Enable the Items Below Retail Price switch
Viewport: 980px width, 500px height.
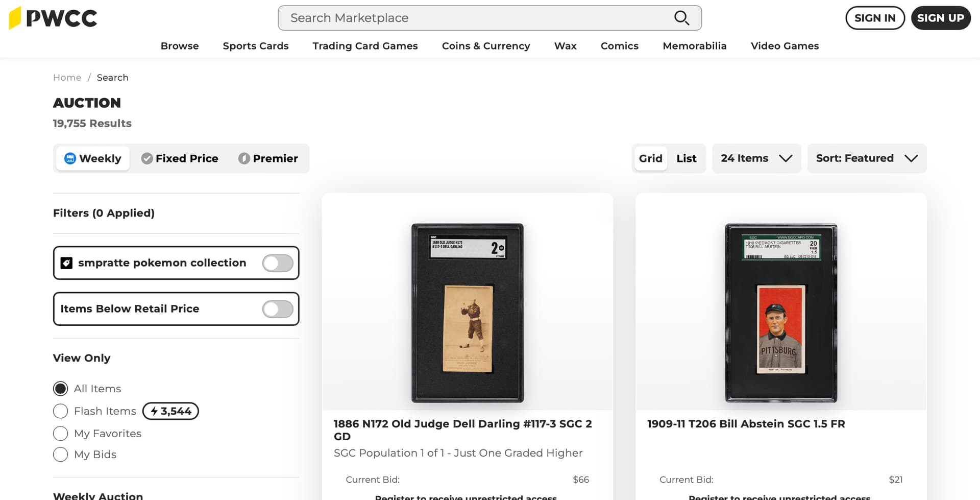click(278, 309)
